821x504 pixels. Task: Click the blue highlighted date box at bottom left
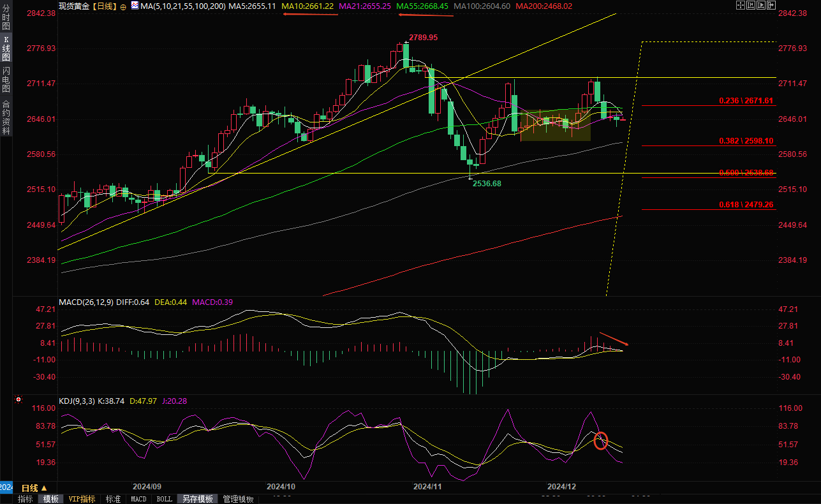6,487
